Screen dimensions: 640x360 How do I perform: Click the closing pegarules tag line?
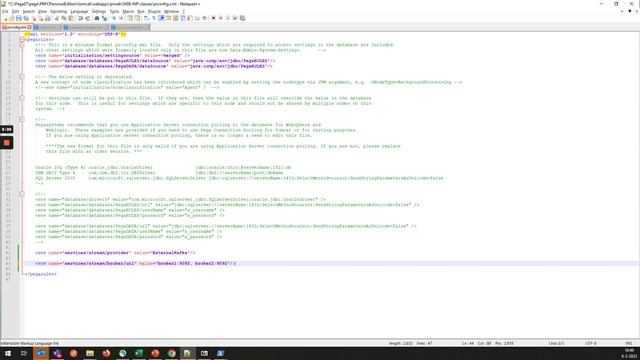point(40,274)
